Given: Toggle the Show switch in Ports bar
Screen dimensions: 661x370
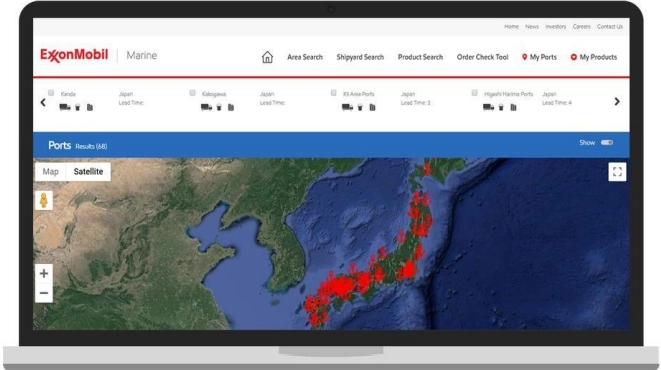Looking at the screenshot, I should click(x=607, y=142).
